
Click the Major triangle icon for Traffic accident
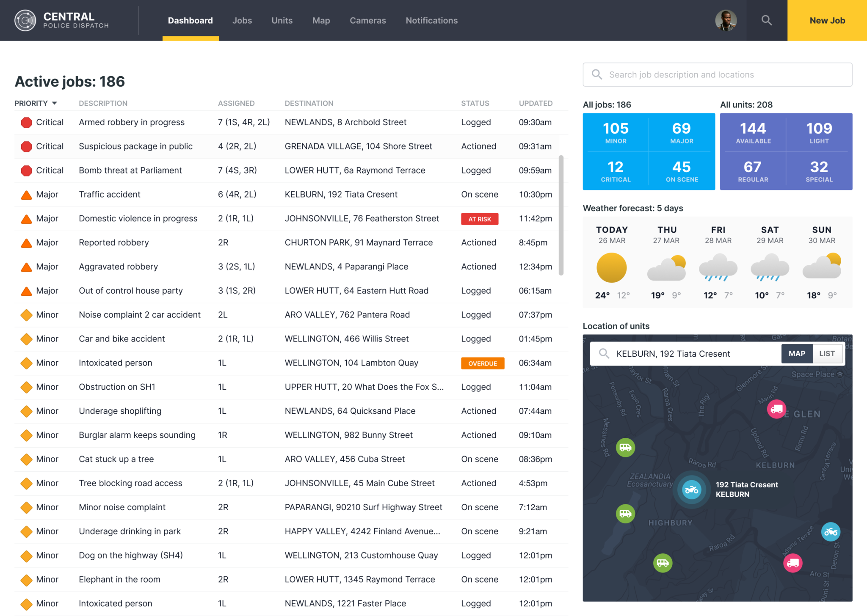(x=26, y=194)
